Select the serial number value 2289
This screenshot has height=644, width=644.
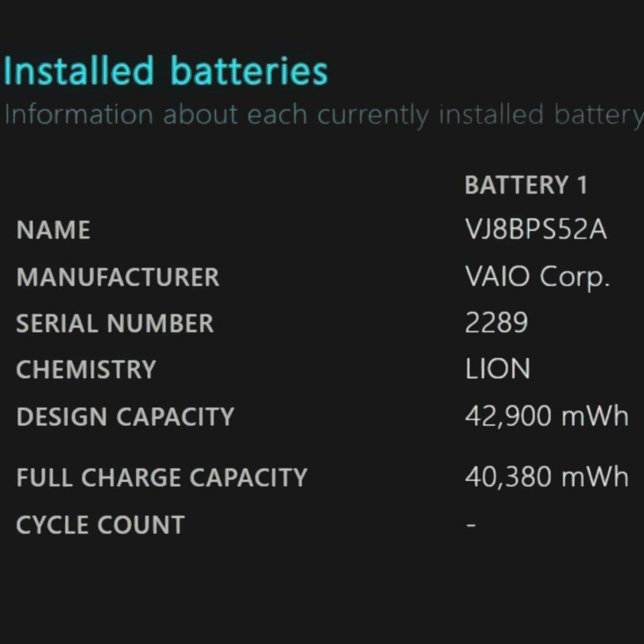coord(496,324)
